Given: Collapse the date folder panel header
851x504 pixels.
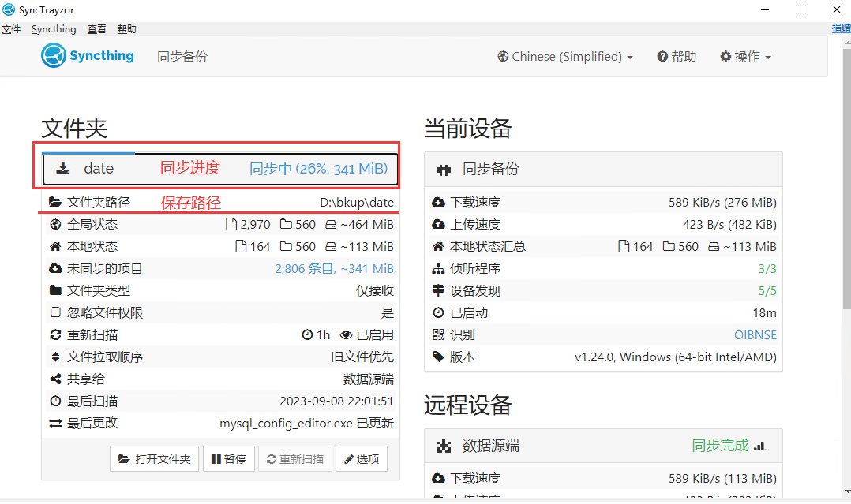Looking at the screenshot, I should coord(220,169).
